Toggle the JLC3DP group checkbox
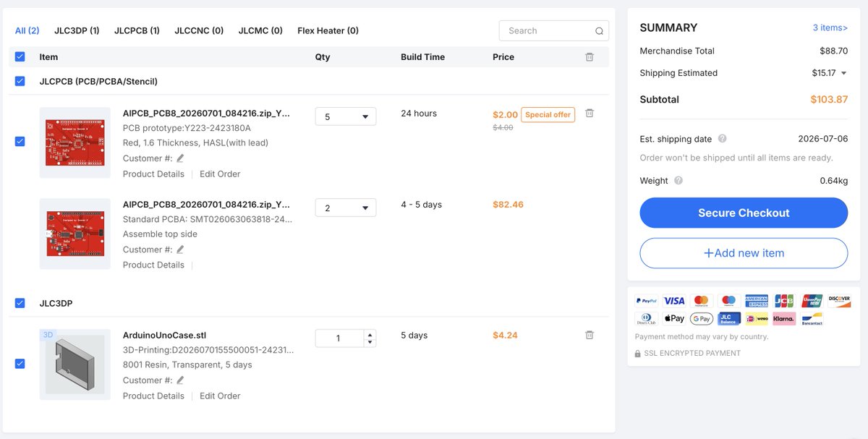The image size is (868, 439). pos(20,303)
